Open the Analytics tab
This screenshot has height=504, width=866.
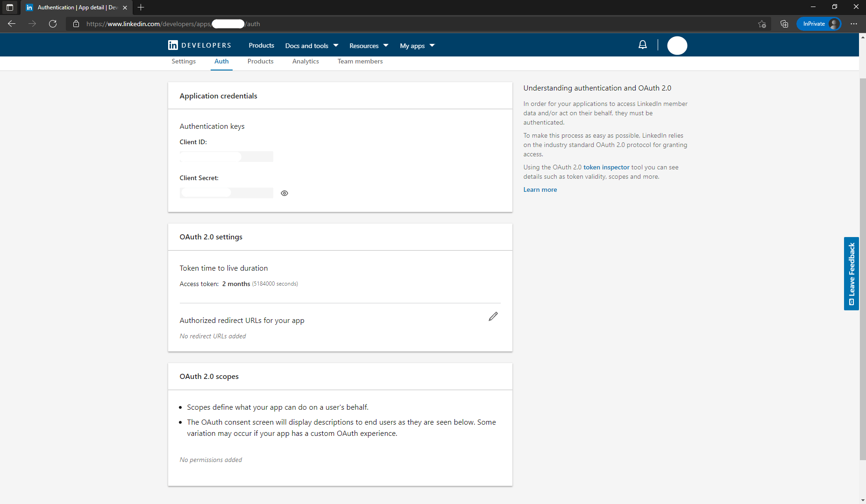point(305,61)
